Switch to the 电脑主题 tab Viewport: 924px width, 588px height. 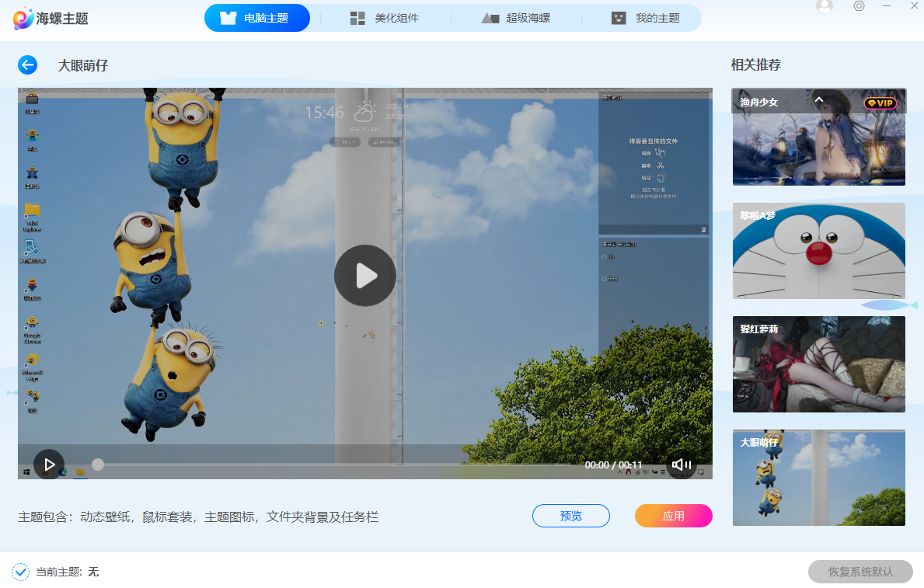pos(257,17)
